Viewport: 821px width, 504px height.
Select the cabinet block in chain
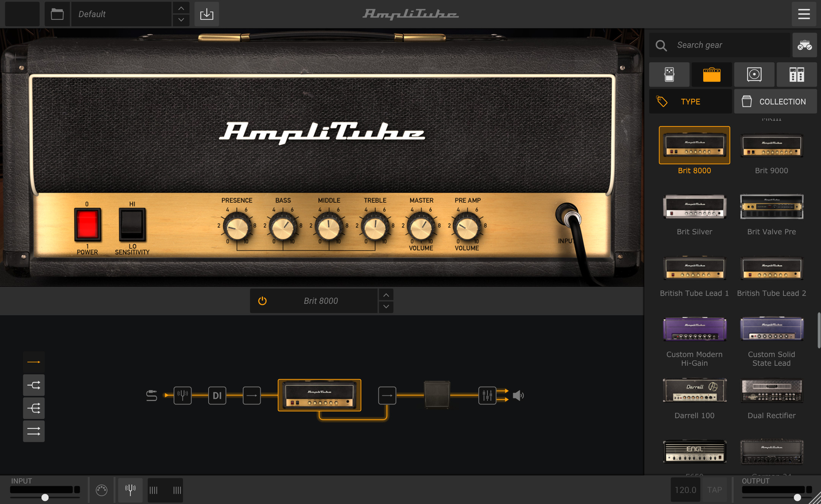[437, 395]
